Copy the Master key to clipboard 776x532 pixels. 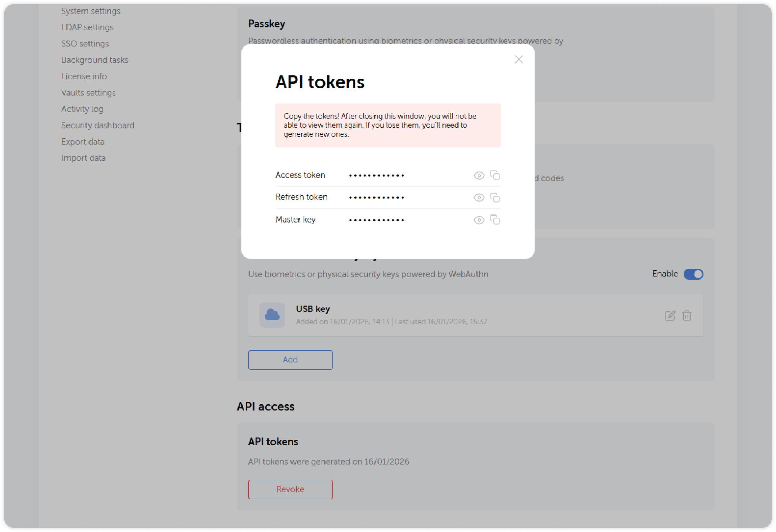click(495, 220)
